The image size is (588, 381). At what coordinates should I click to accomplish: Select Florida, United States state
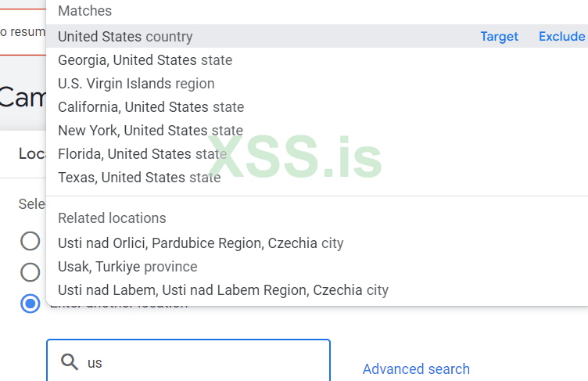tap(142, 154)
